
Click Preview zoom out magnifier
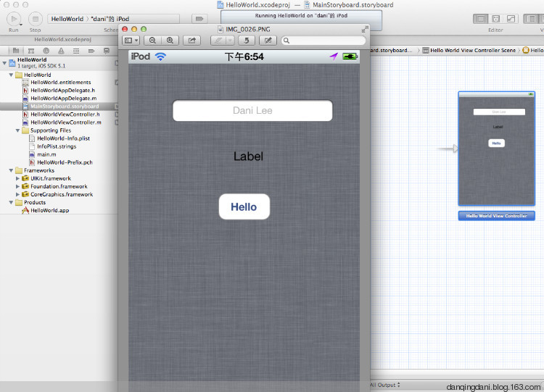click(x=152, y=41)
